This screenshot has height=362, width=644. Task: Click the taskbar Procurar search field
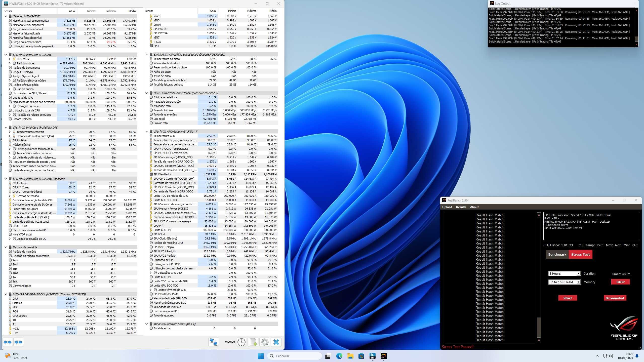pyautogui.click(x=295, y=356)
